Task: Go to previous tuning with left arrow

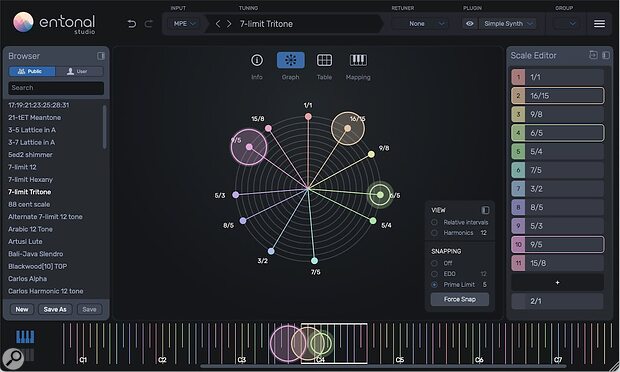Action: (218, 24)
